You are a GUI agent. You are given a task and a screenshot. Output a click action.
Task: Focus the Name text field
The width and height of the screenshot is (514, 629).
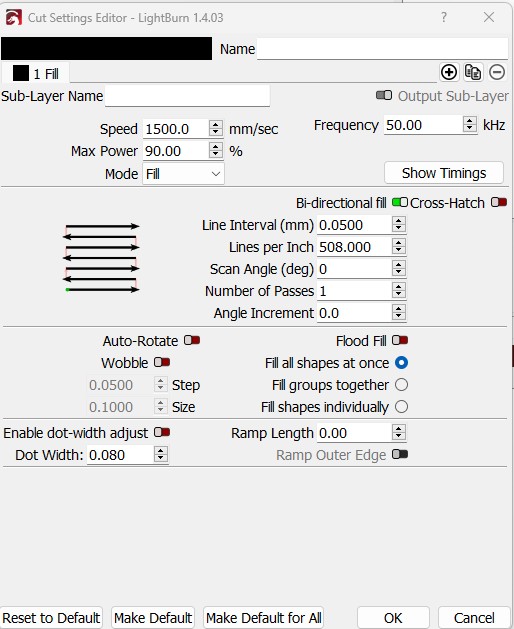click(x=382, y=49)
